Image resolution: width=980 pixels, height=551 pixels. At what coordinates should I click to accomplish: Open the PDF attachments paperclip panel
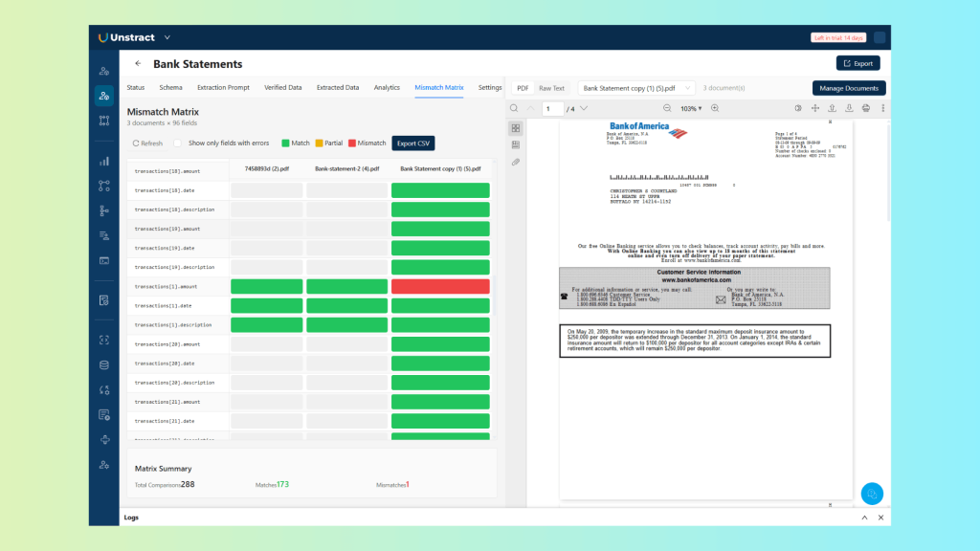coord(516,162)
